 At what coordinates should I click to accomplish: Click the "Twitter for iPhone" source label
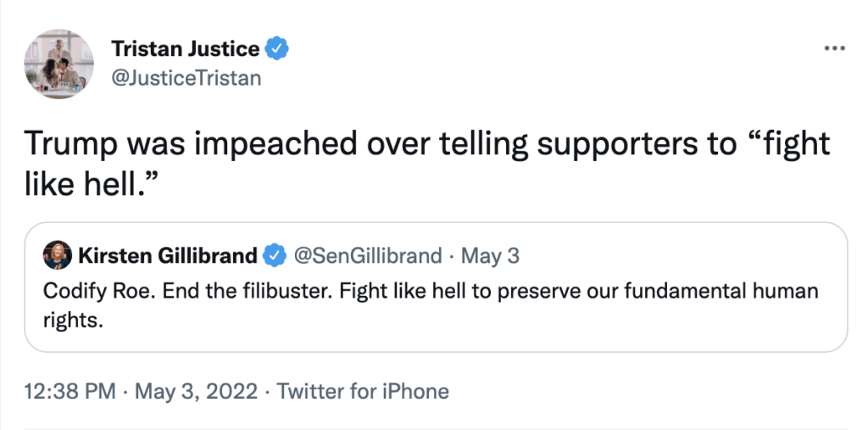coord(363,391)
